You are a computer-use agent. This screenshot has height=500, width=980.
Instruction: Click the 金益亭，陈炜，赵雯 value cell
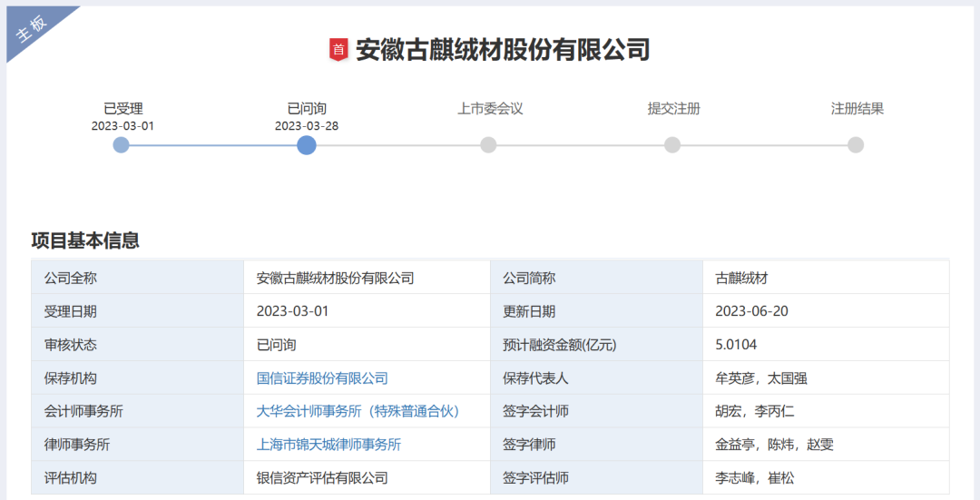[827, 445]
